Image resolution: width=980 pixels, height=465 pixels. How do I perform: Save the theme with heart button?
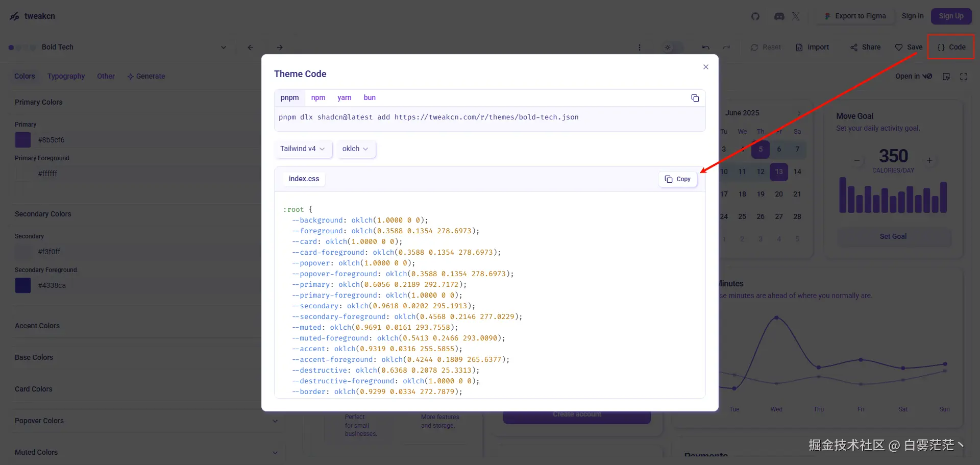pos(909,47)
